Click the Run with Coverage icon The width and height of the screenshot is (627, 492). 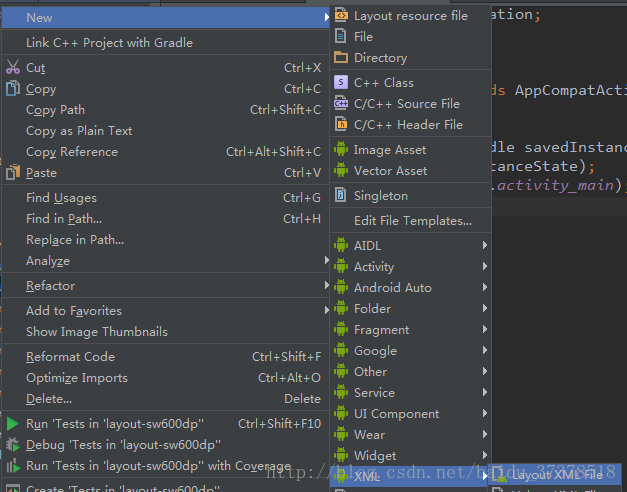pyautogui.click(x=13, y=466)
